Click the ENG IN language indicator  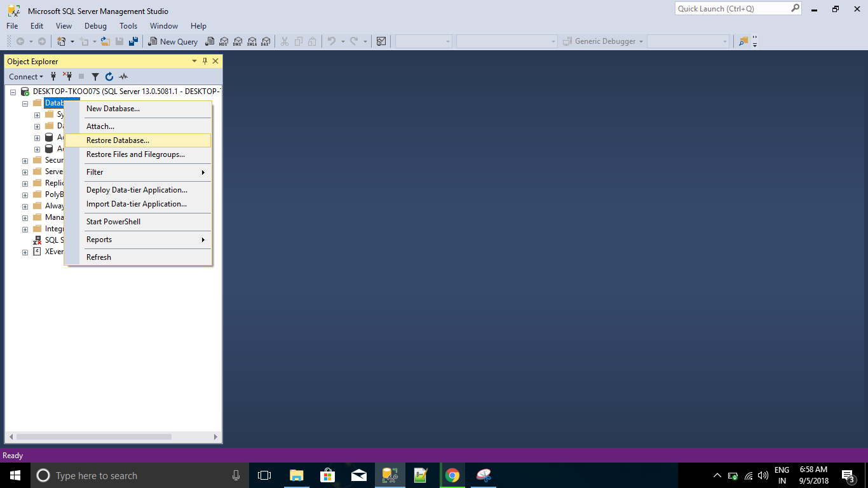[782, 475]
